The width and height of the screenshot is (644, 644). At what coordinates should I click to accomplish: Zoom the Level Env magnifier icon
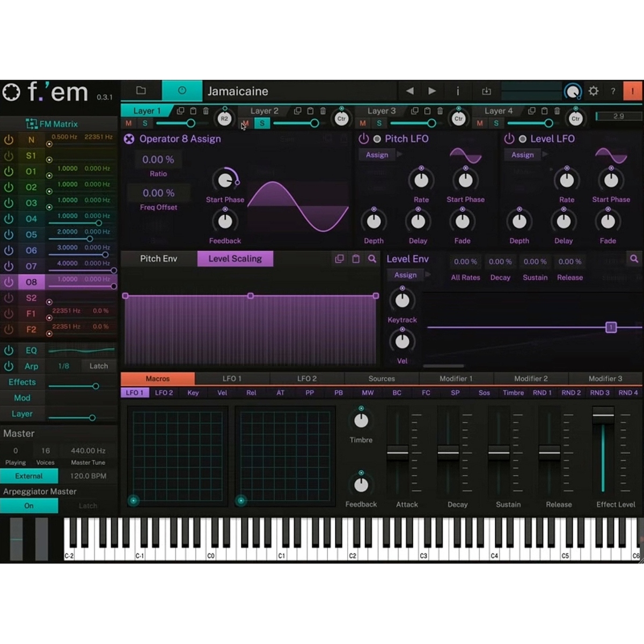click(x=634, y=259)
